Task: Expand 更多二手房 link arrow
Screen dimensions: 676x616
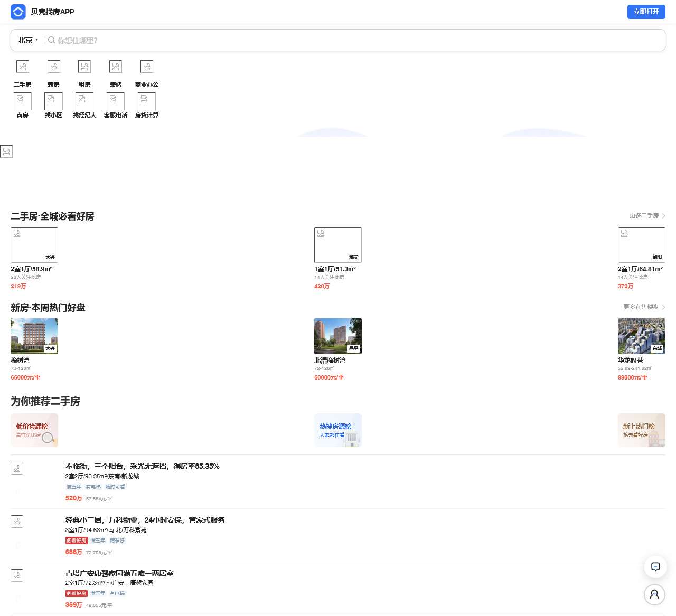Action: (x=663, y=216)
